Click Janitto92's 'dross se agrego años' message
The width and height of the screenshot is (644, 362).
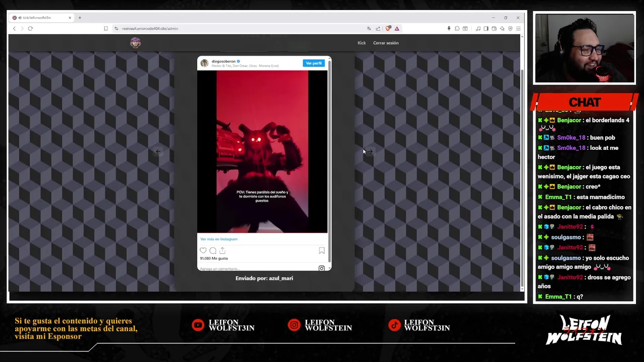point(584,282)
